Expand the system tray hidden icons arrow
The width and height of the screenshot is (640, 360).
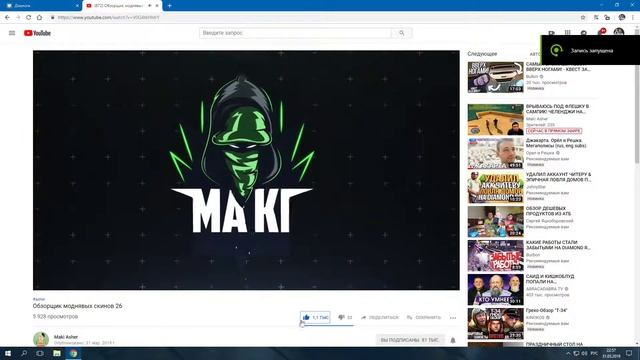point(568,353)
